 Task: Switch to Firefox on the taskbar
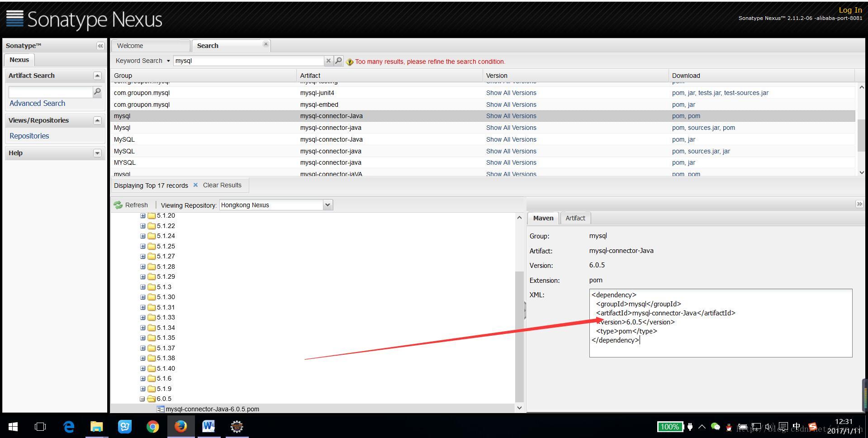(x=181, y=427)
